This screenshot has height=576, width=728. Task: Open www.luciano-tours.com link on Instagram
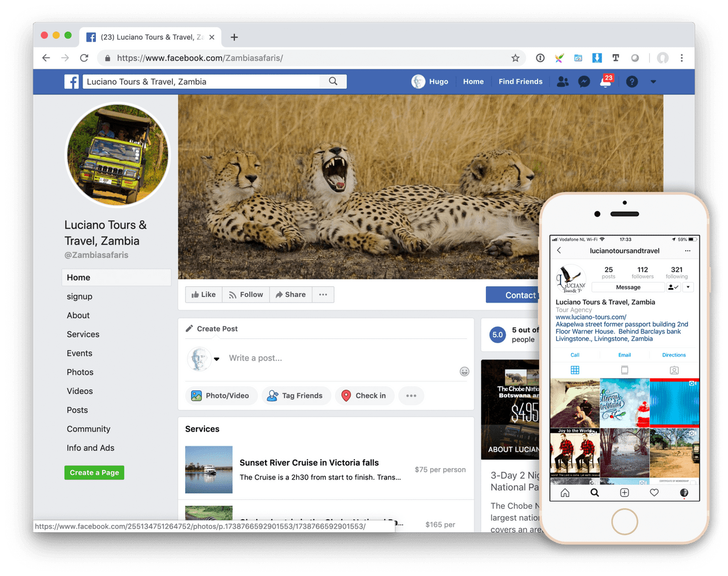pyautogui.click(x=591, y=317)
